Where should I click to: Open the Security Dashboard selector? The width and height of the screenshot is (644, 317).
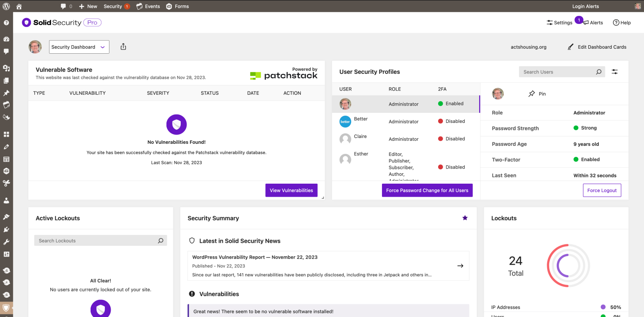79,47
